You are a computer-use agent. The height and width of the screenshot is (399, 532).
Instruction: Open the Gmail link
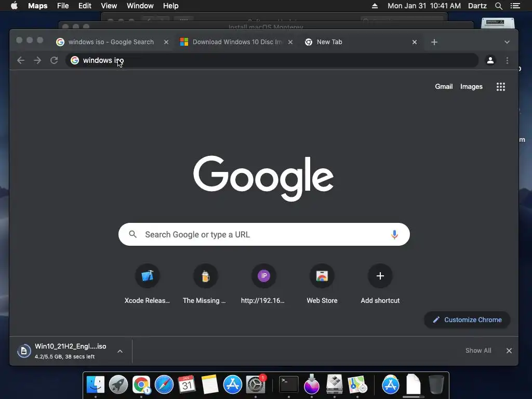[x=444, y=87]
